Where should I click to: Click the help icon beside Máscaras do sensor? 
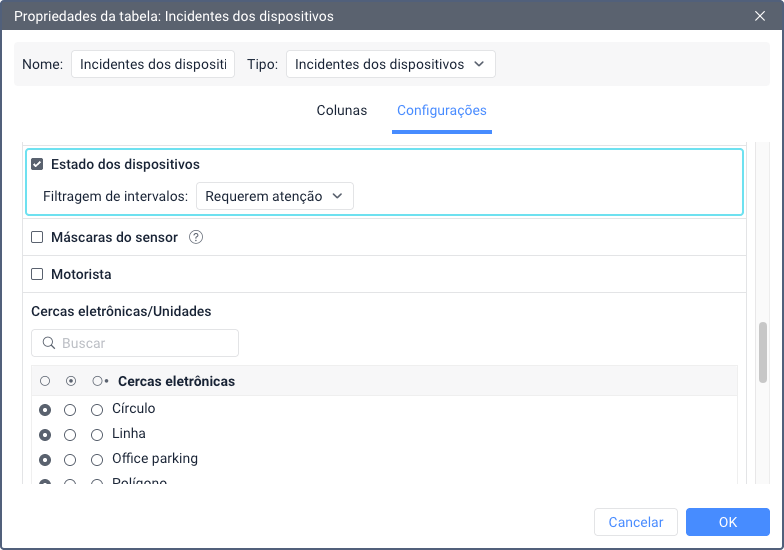coord(196,238)
